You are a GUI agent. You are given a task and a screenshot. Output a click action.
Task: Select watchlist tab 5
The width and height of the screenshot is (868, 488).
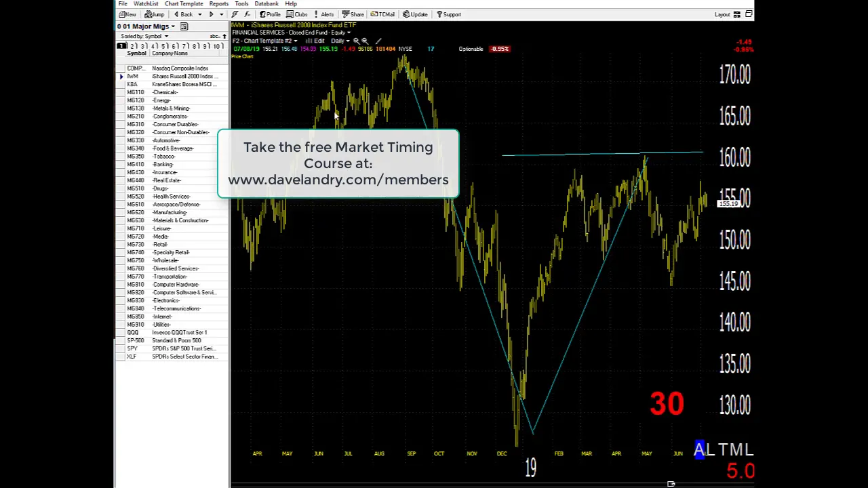[163, 46]
